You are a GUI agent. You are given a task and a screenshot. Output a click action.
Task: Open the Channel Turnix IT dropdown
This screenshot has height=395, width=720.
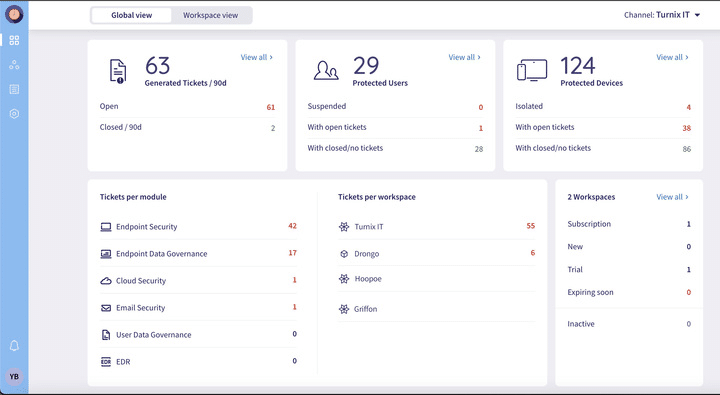click(662, 15)
